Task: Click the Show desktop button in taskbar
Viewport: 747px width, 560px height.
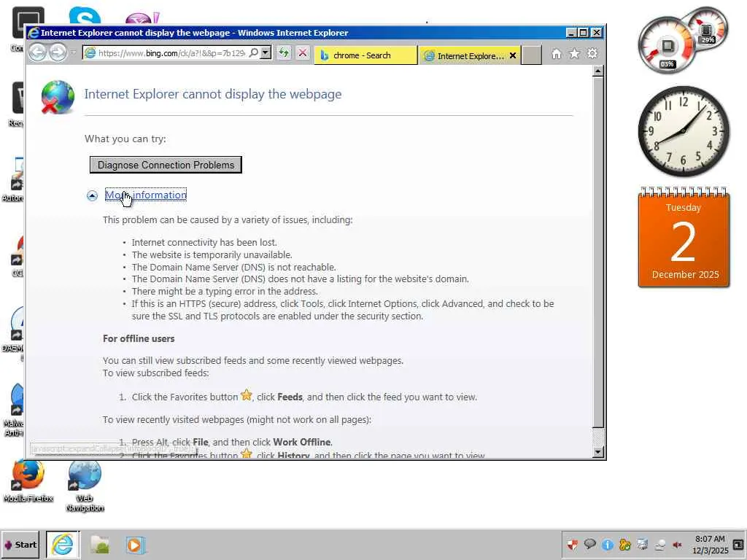Action: (x=738, y=545)
